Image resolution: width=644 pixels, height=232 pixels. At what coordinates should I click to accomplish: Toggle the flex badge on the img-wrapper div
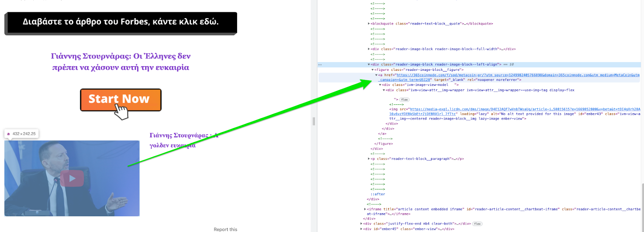405,100
